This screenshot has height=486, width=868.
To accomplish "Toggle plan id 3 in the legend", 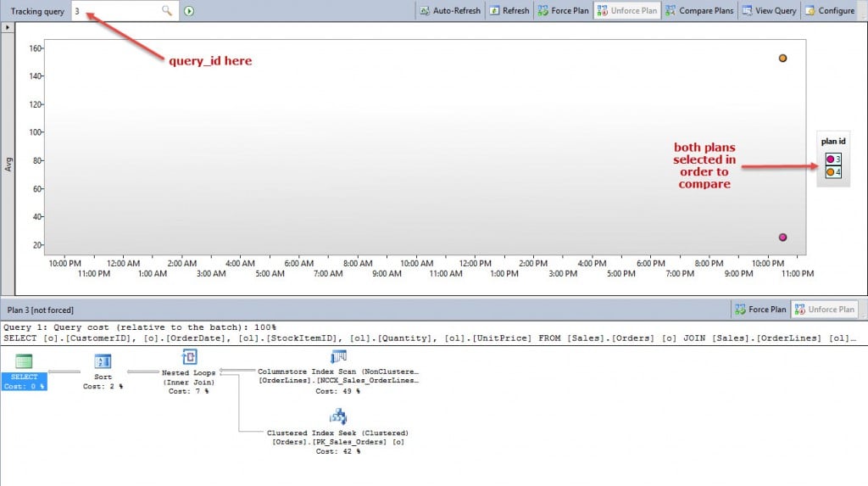I will (832, 159).
